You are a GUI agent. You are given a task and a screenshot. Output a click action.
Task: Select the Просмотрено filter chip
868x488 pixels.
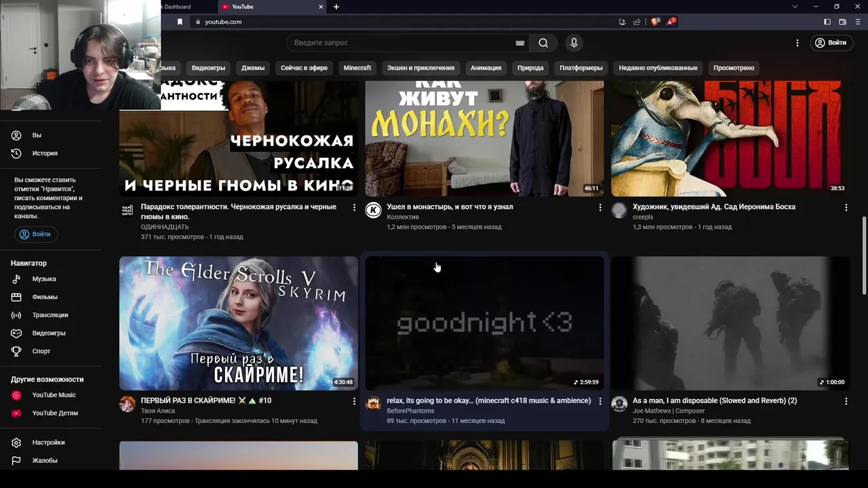(x=734, y=68)
